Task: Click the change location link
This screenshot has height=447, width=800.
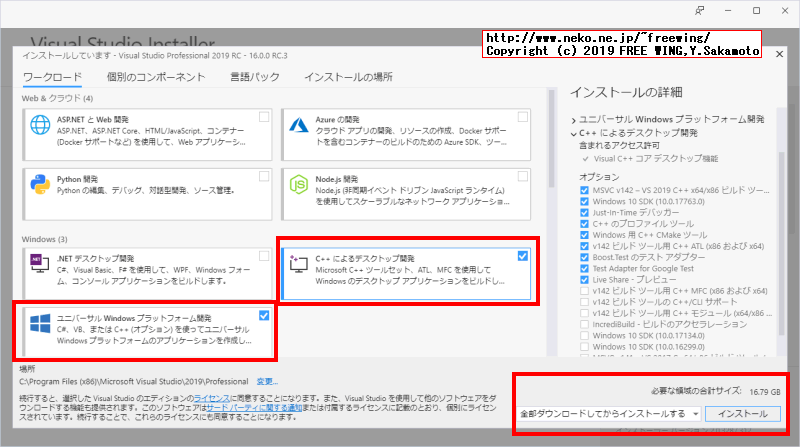Action: [267, 382]
